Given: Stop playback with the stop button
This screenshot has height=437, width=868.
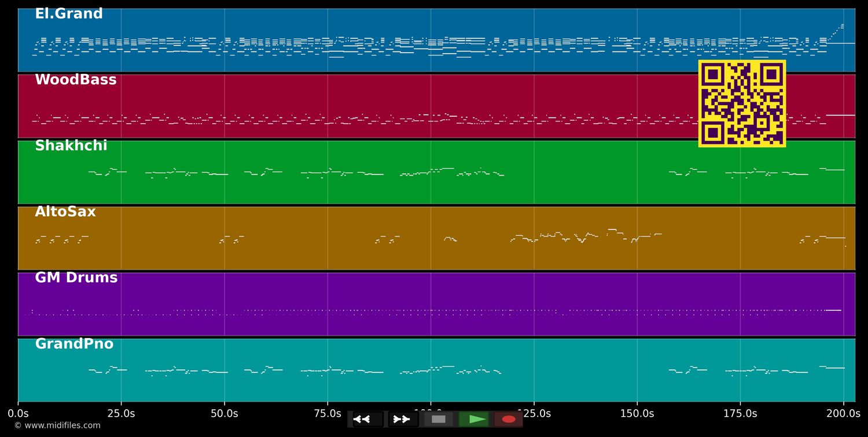Looking at the screenshot, I should pyautogui.click(x=439, y=419).
